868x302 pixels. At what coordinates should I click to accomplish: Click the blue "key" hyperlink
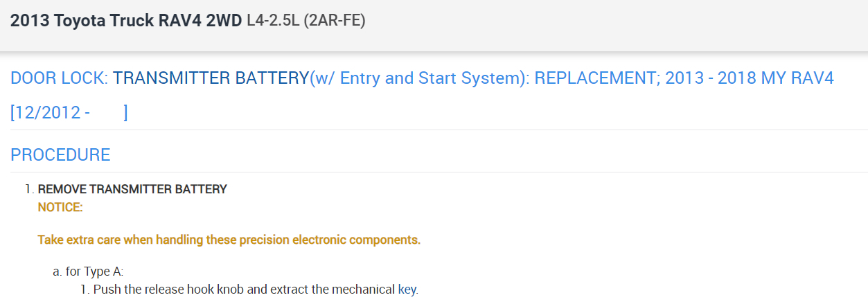pyautogui.click(x=407, y=289)
